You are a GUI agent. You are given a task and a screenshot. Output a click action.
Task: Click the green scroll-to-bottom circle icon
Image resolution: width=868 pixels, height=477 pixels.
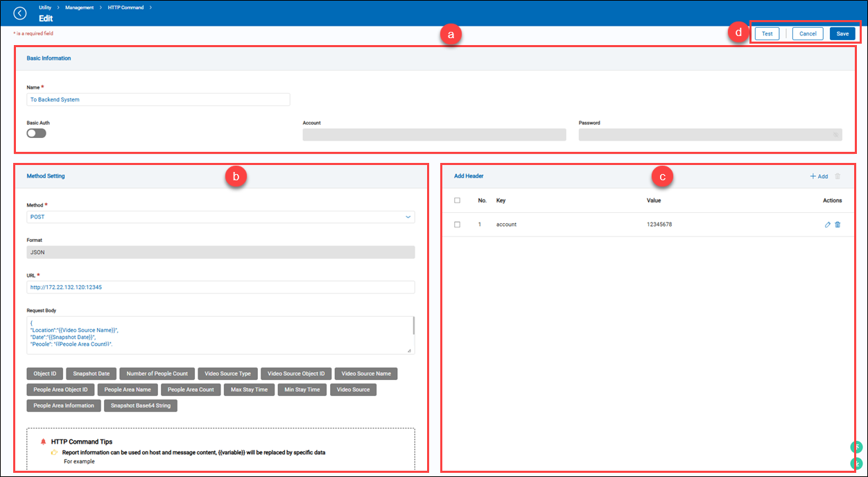(x=857, y=463)
